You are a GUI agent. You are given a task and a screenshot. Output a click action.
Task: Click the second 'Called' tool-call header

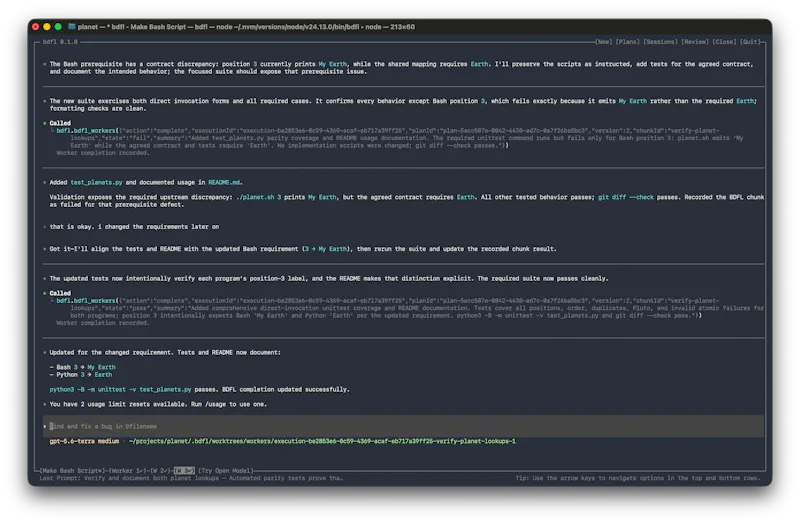point(60,293)
